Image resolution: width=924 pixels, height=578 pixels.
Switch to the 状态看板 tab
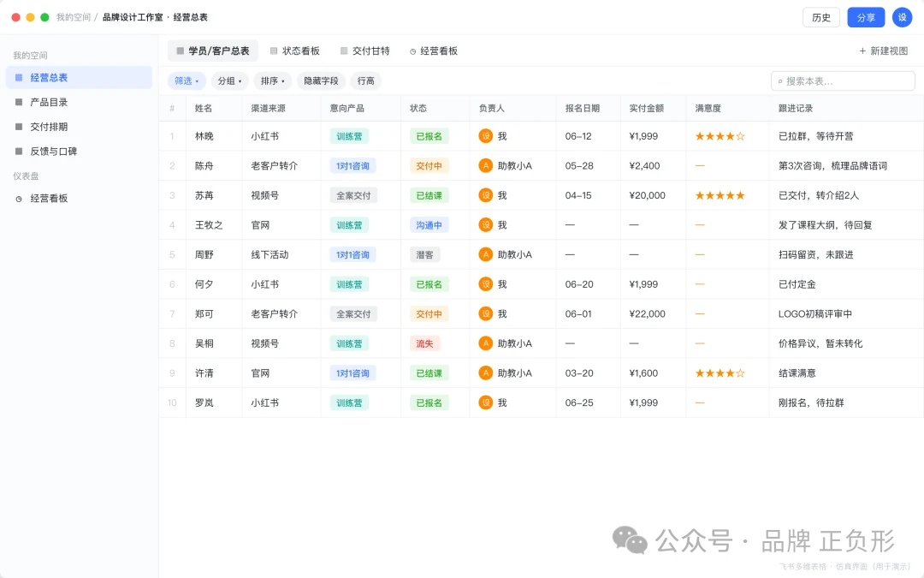click(x=294, y=51)
